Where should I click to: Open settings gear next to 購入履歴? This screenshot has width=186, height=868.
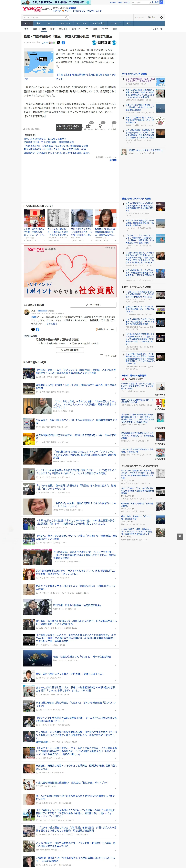(x=161, y=18)
